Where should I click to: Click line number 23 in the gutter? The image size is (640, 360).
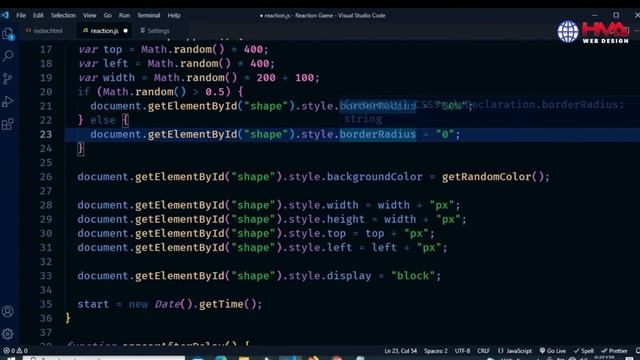coord(46,134)
